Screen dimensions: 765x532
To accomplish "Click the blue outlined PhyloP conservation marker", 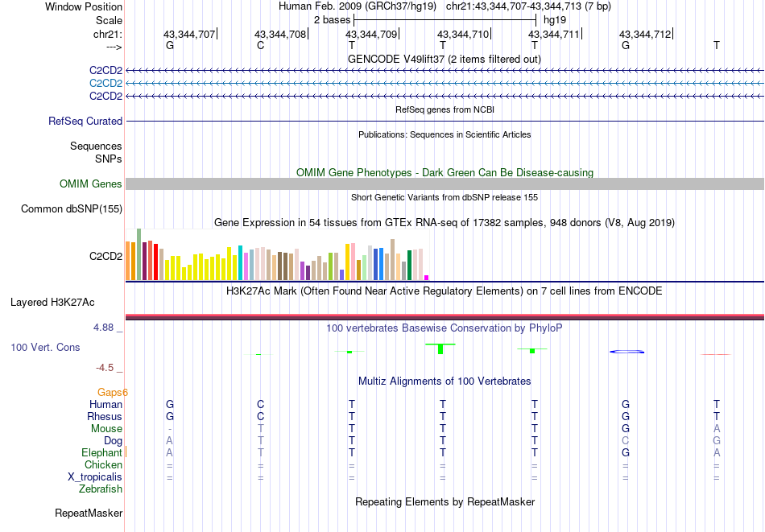I will tap(627, 352).
